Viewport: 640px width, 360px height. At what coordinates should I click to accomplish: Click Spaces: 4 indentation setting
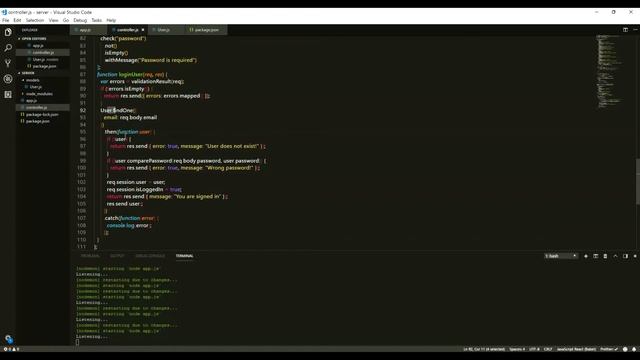(x=517, y=349)
